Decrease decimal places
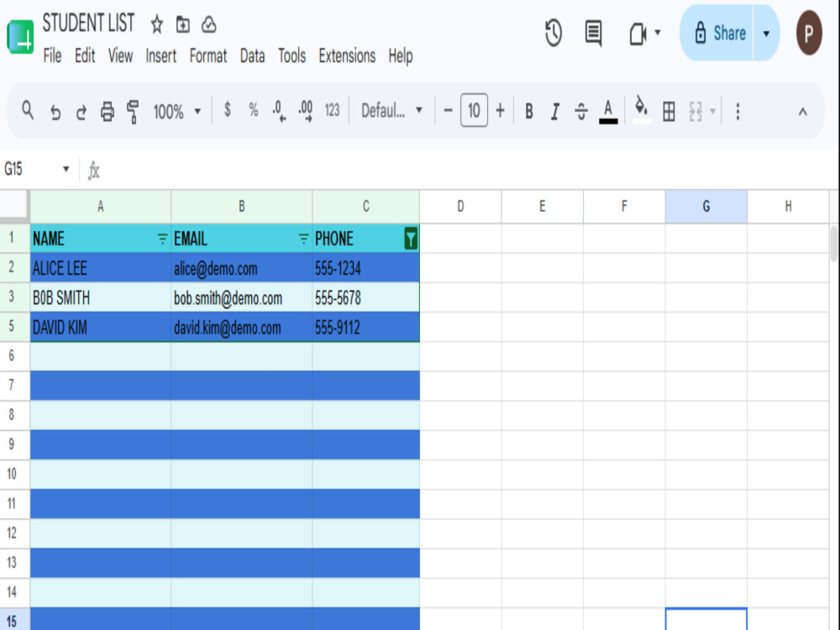Viewport: 840px width, 630px height. [279, 111]
